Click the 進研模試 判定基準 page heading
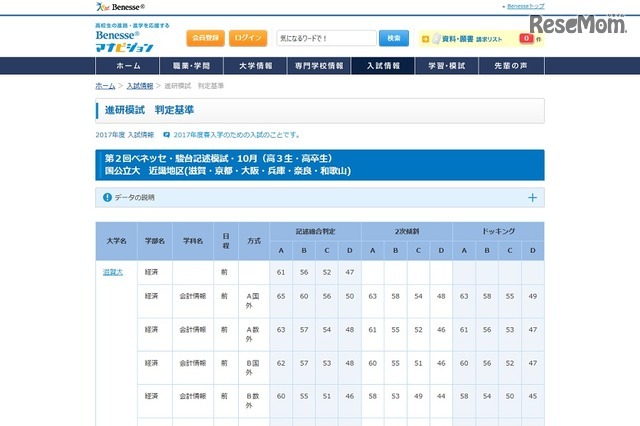The height and width of the screenshot is (426, 640). pyautogui.click(x=149, y=110)
